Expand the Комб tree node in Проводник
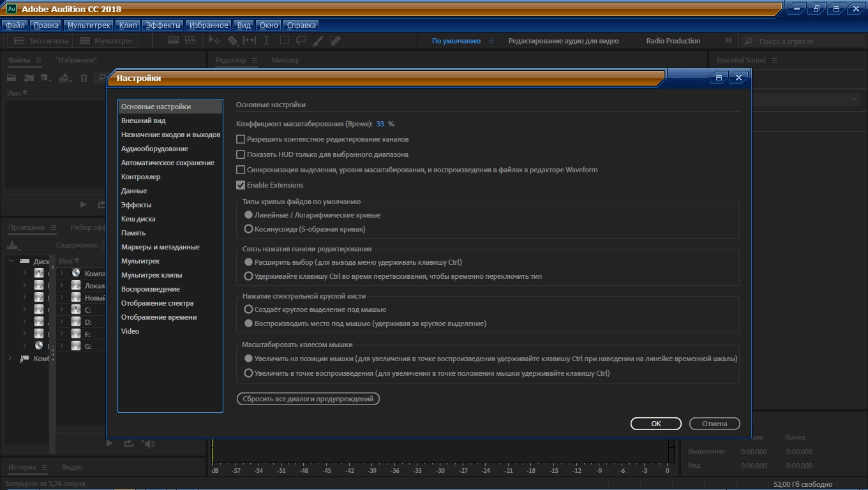This screenshot has height=490, width=868. (x=11, y=359)
